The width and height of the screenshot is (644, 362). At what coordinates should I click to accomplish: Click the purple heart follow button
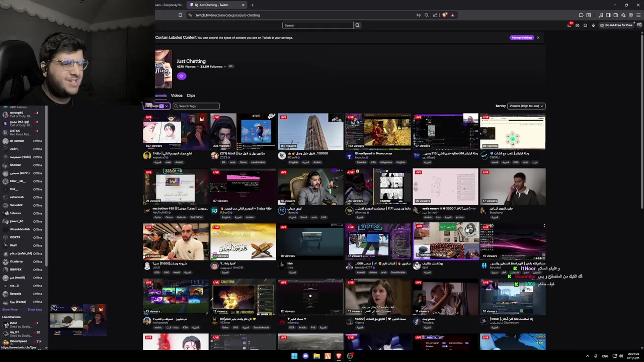182,76
